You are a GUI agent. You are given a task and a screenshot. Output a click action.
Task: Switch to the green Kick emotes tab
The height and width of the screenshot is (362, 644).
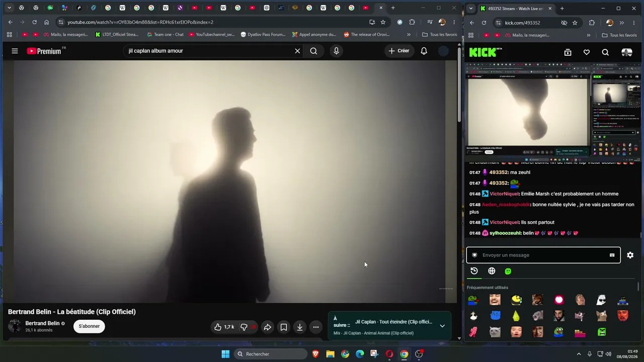[508, 271]
